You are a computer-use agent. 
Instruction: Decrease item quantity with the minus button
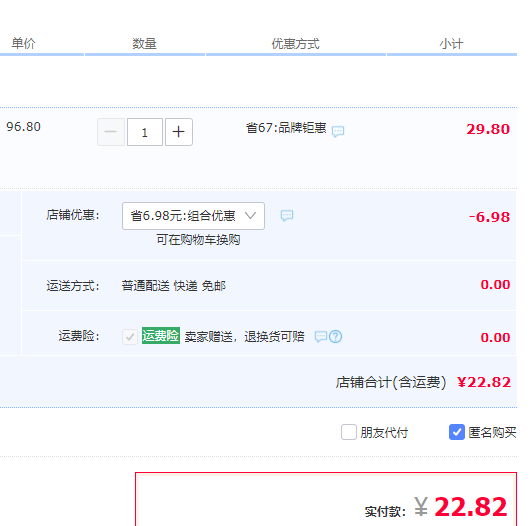pyautogui.click(x=111, y=132)
